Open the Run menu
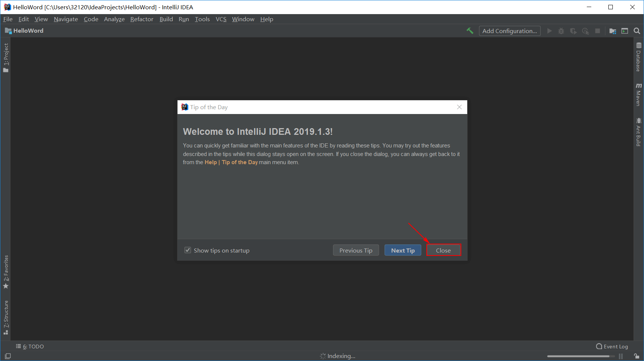The image size is (644, 361). [184, 19]
